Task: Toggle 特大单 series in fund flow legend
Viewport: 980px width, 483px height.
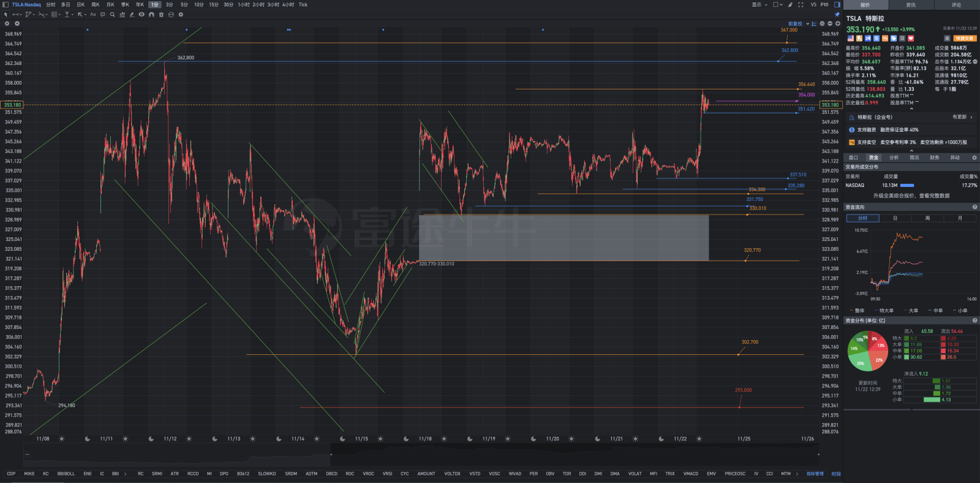Action: [884, 311]
